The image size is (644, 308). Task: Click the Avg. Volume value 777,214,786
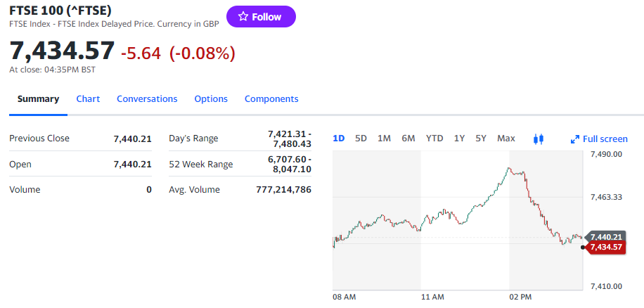click(x=283, y=190)
